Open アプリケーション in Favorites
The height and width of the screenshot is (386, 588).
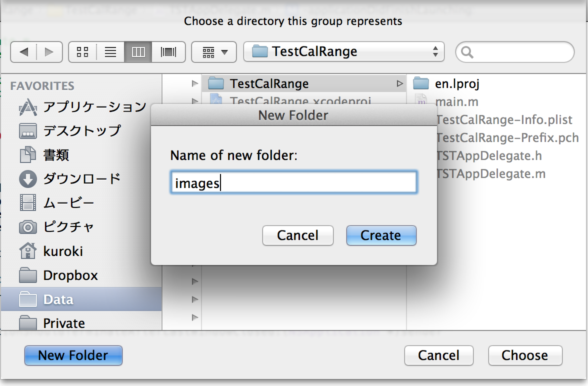(82, 107)
